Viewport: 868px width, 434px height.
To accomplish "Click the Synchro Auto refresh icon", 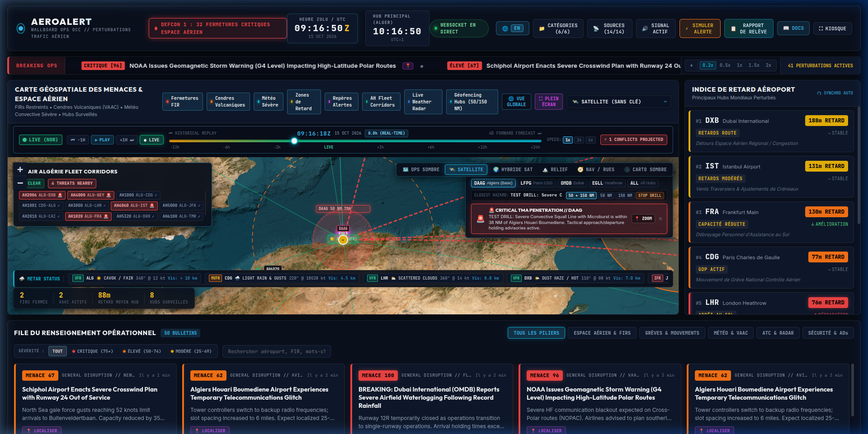I will tap(819, 93).
